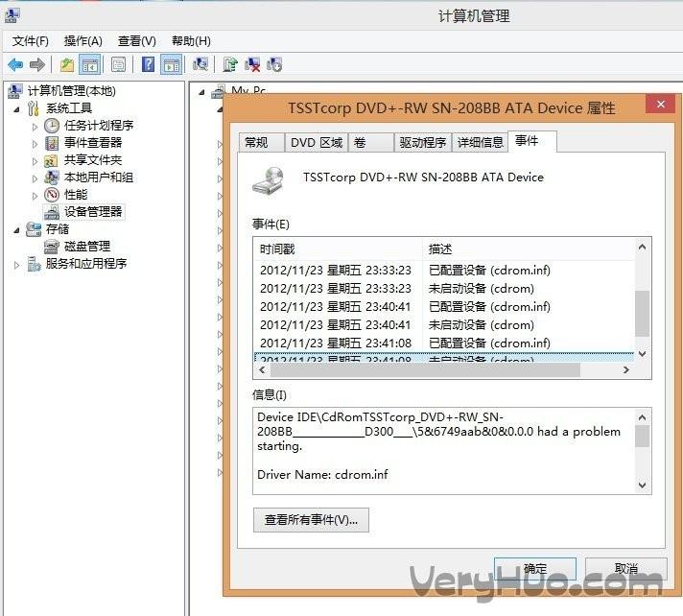Select 存储 in the tree
Screen dimensions: 683x616
pos(58,228)
